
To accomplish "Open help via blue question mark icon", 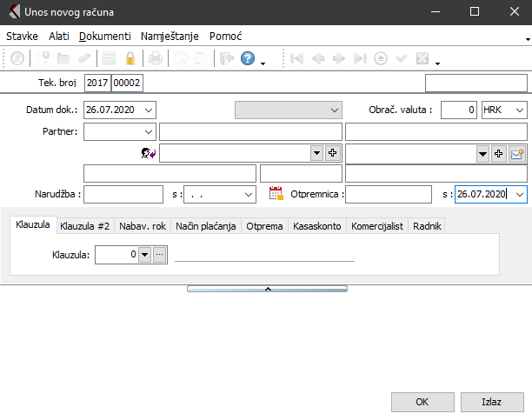I will tap(248, 59).
